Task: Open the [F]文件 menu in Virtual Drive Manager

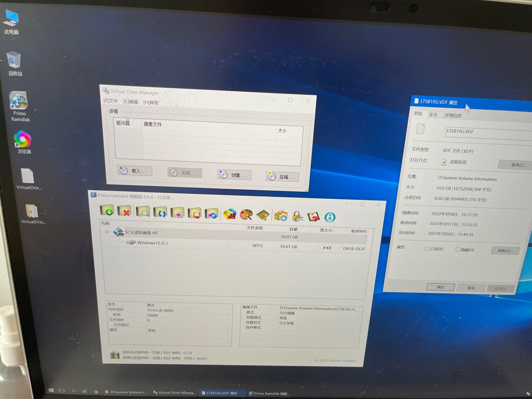Action: click(111, 101)
